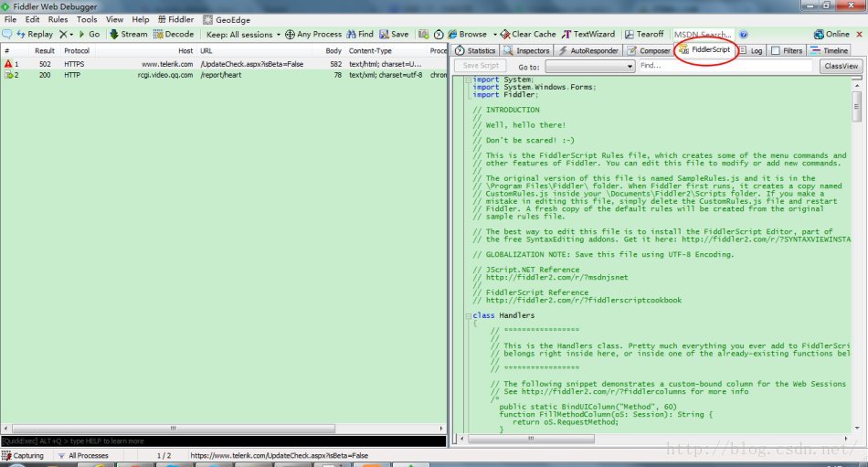Click the blue help question mark icon
Image resolution: width=868 pixels, height=467 pixels.
point(744,35)
